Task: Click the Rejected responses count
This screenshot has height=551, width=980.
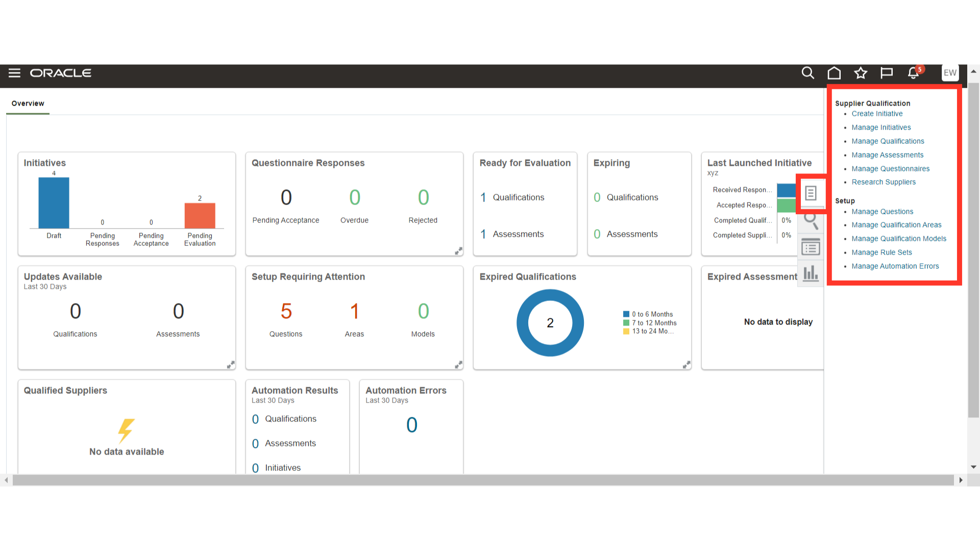Action: coord(423,197)
